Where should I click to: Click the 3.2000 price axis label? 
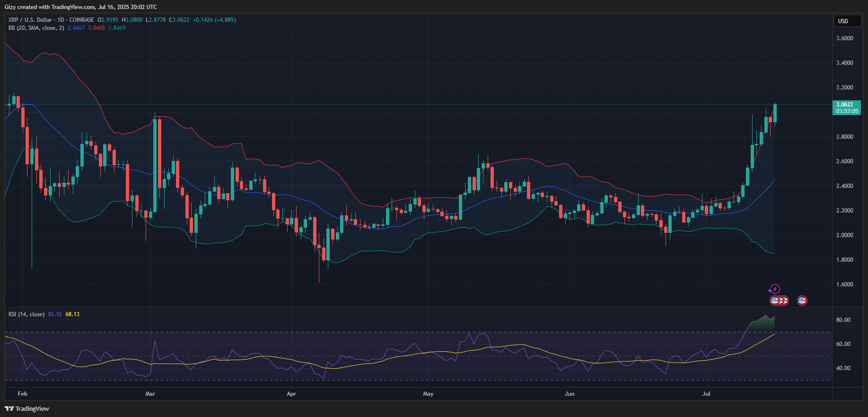(845, 88)
